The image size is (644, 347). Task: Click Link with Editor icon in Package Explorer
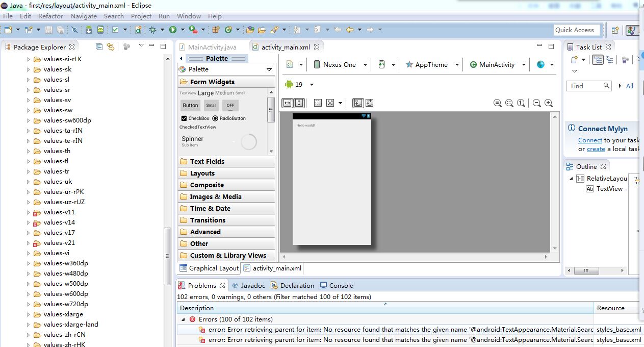point(111,47)
